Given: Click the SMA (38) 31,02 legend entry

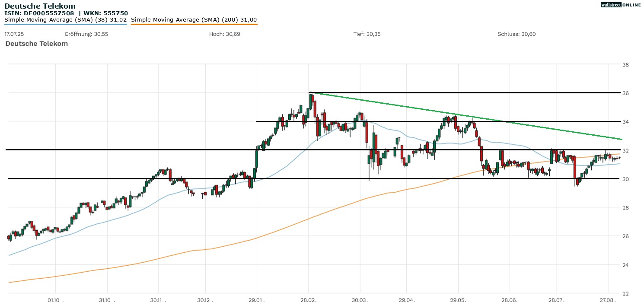Looking at the screenshot, I should [66, 20].
